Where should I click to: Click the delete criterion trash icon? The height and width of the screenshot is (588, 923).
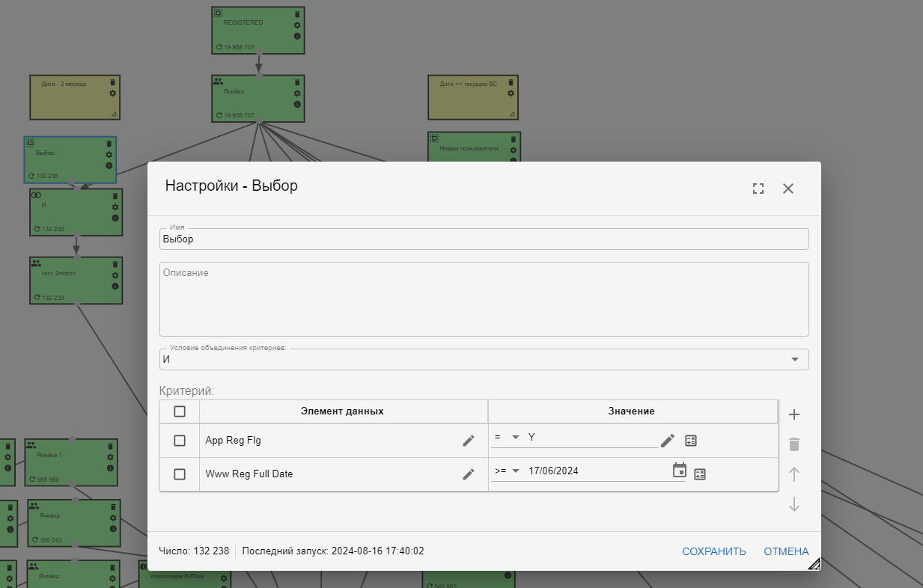click(x=794, y=444)
